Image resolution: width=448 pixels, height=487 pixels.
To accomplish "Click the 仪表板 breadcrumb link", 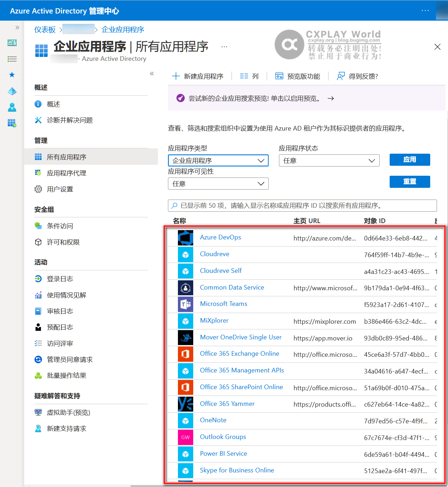I will click(45, 30).
